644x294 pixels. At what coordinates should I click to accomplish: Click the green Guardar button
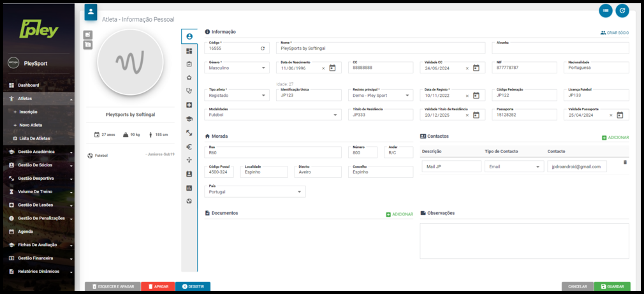612,286
